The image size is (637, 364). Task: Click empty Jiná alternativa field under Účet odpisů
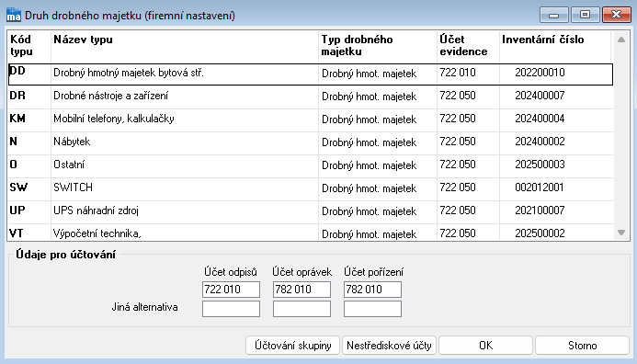pos(231,309)
